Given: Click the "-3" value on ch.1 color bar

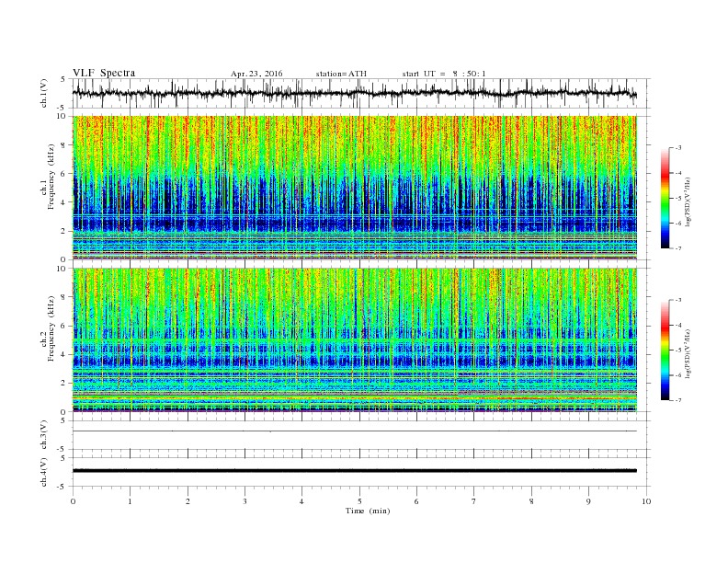Looking at the screenshot, I should [x=677, y=148].
